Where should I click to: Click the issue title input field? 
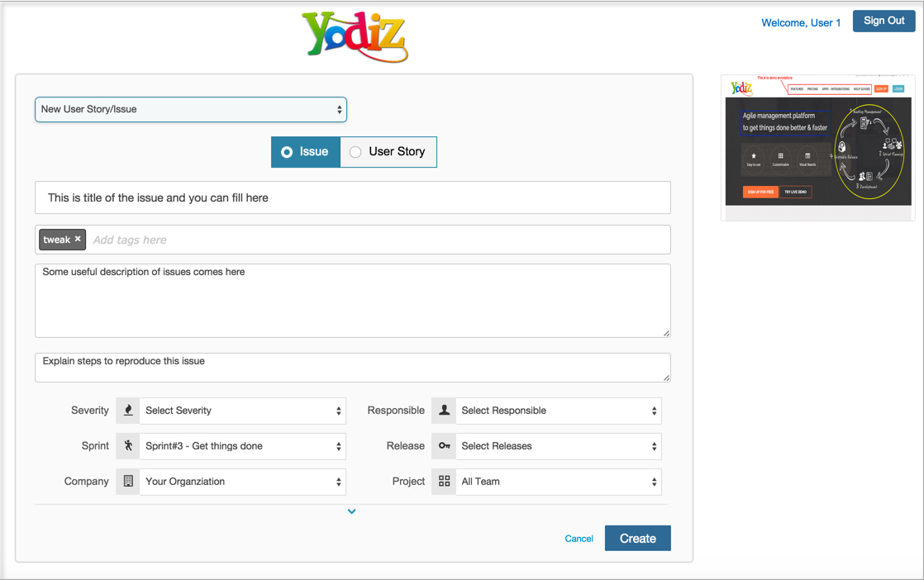click(353, 198)
